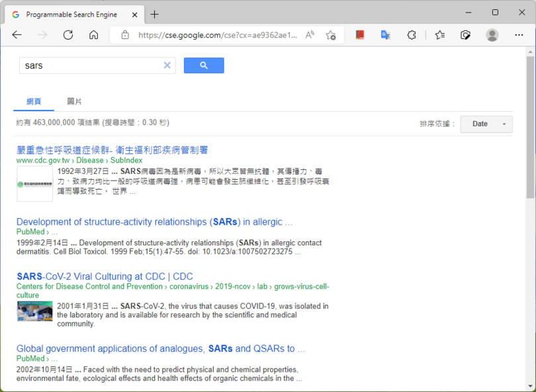The height and width of the screenshot is (392, 536).
Task: Run search with blue magnifier button
Action: pos(204,65)
